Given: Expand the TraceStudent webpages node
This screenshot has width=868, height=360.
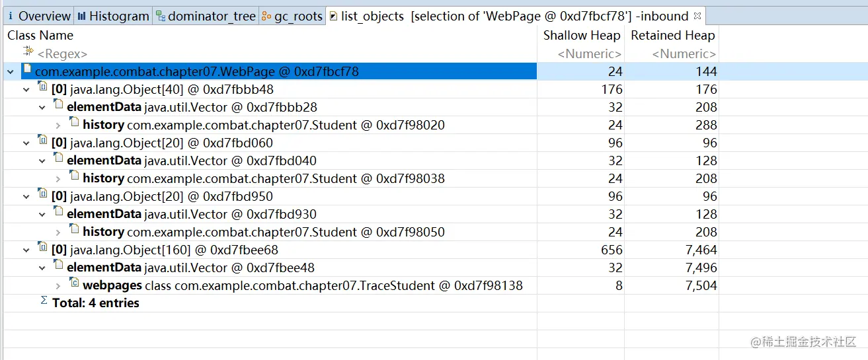Looking at the screenshot, I should click(x=58, y=285).
